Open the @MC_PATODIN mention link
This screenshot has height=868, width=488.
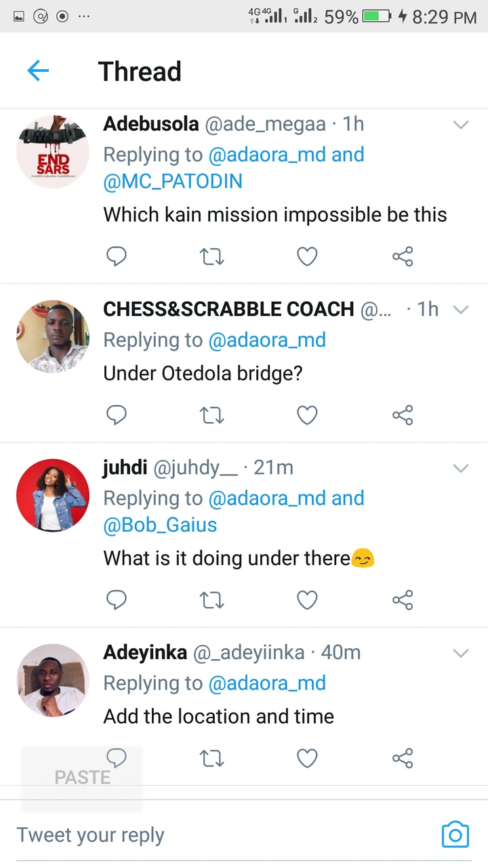(x=173, y=182)
